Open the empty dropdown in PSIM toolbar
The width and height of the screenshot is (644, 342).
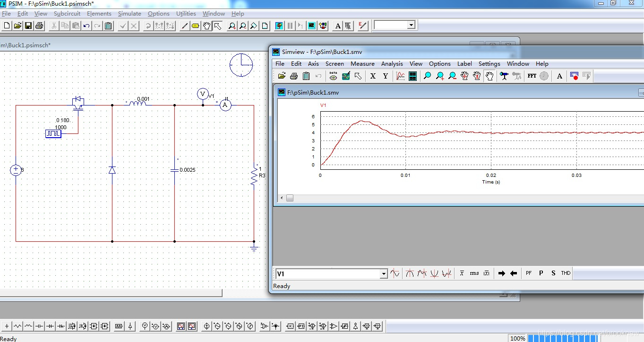[x=411, y=25]
